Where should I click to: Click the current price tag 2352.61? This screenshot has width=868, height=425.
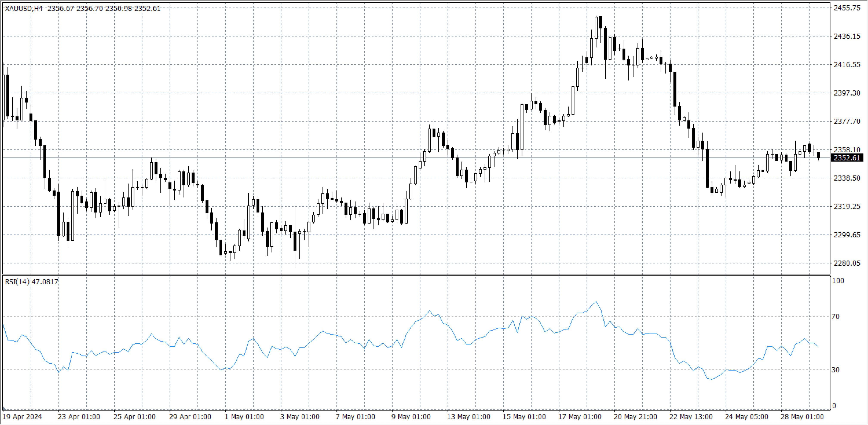pyautogui.click(x=847, y=158)
